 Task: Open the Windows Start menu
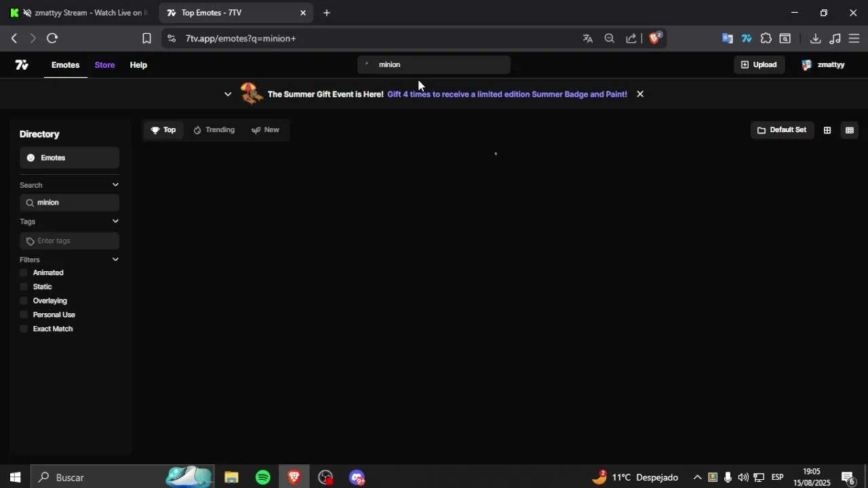[15, 478]
